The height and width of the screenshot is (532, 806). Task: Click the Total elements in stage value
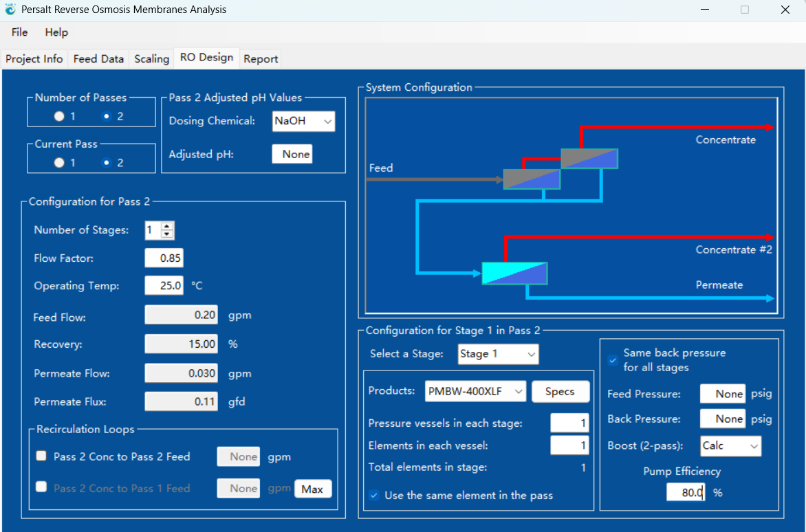click(x=583, y=468)
